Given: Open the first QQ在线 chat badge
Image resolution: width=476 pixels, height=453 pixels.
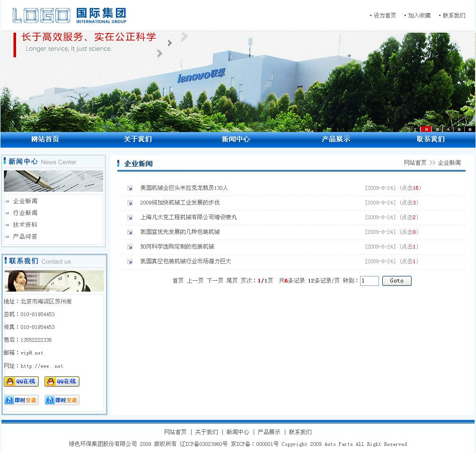Looking at the screenshot, I should (x=21, y=382).
